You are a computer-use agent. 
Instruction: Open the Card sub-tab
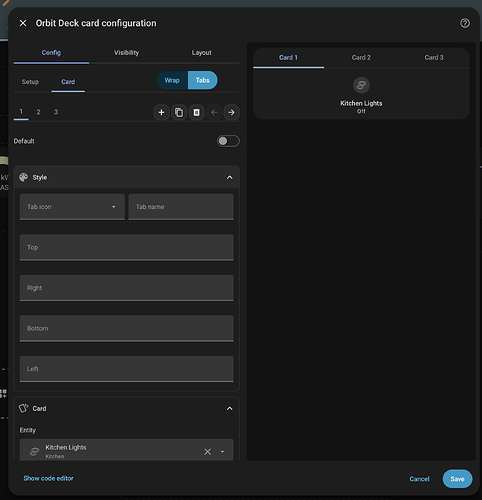[68, 82]
